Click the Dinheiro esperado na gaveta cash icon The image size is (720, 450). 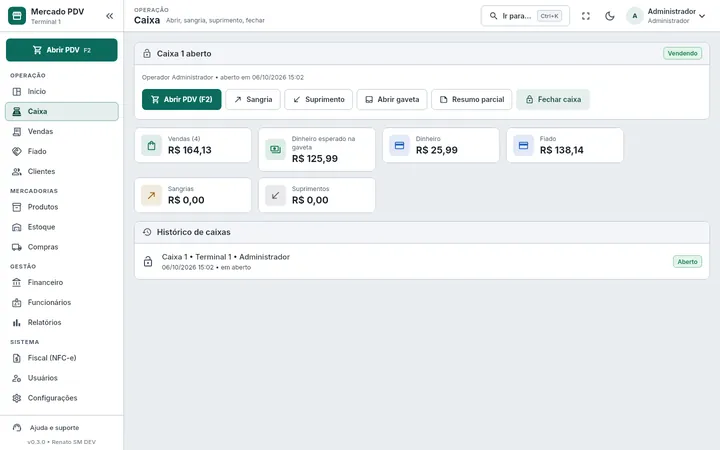pyautogui.click(x=276, y=149)
